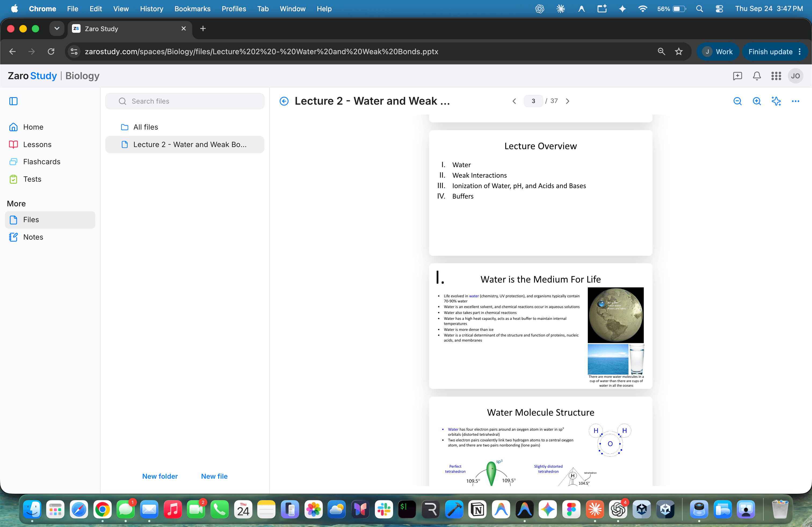Open the AI sparkle tools
The image size is (812, 527).
point(776,101)
